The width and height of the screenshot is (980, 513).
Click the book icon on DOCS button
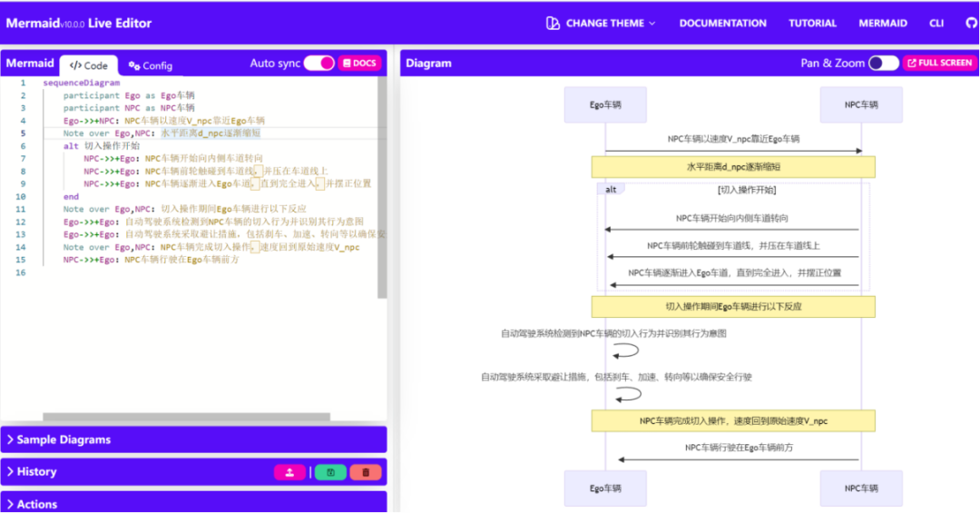[x=347, y=64]
